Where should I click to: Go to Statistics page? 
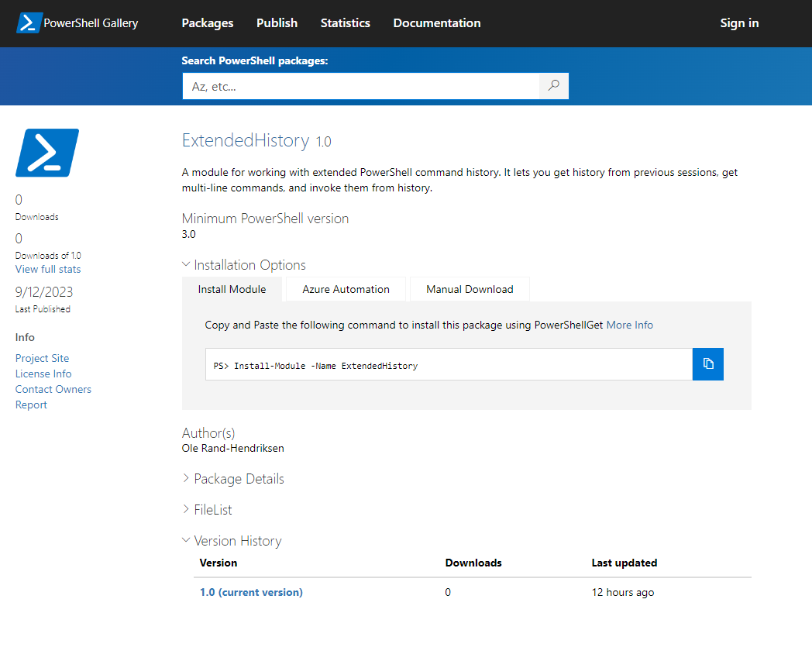pyautogui.click(x=346, y=23)
